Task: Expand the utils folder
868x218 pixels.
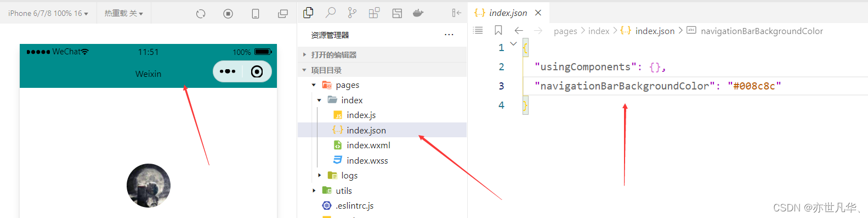Action: [314, 191]
